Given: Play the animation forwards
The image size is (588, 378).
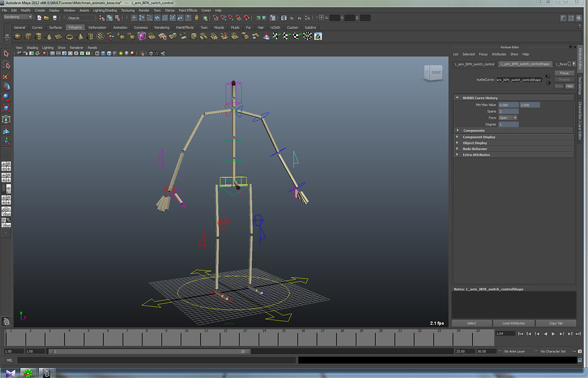Looking at the screenshot, I should [x=553, y=333].
